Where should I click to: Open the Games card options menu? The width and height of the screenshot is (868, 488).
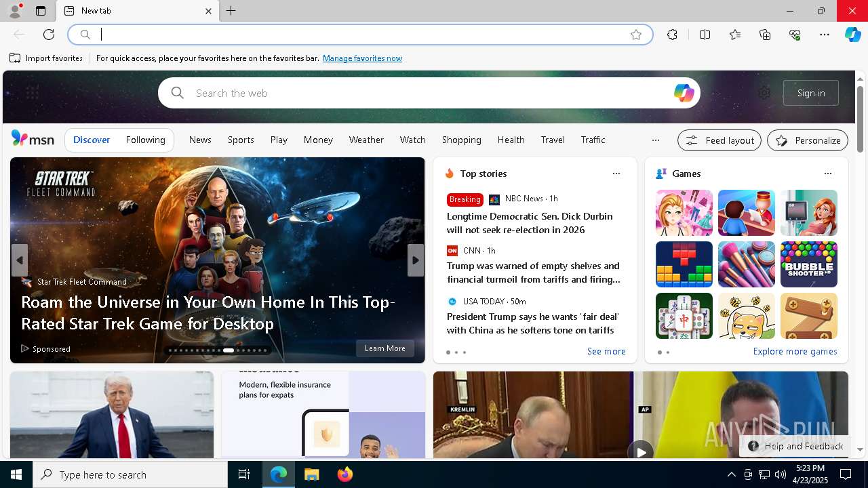point(828,174)
